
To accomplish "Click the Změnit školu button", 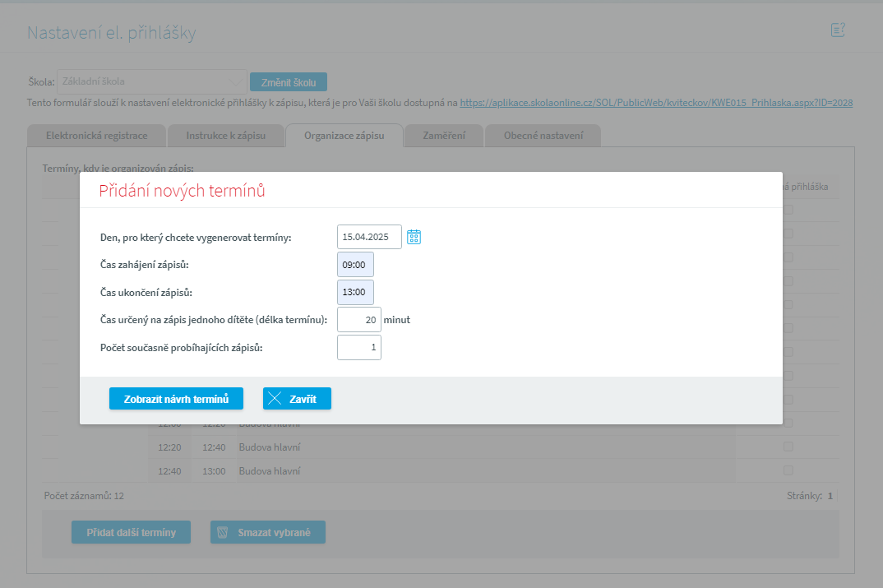I will [289, 81].
